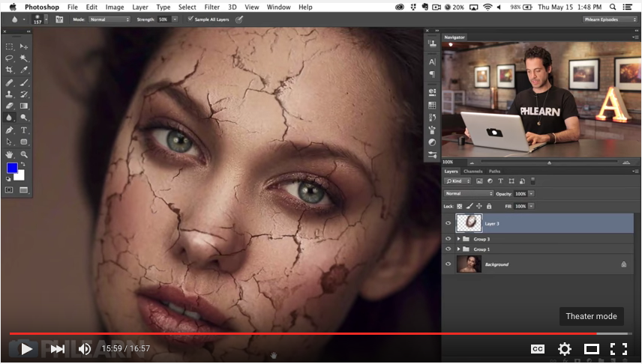The width and height of the screenshot is (642, 364).
Task: Open the Filter menu
Action: [x=211, y=7]
